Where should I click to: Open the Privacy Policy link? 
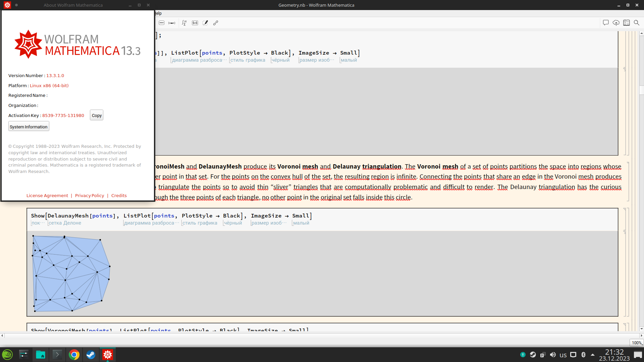(x=90, y=195)
